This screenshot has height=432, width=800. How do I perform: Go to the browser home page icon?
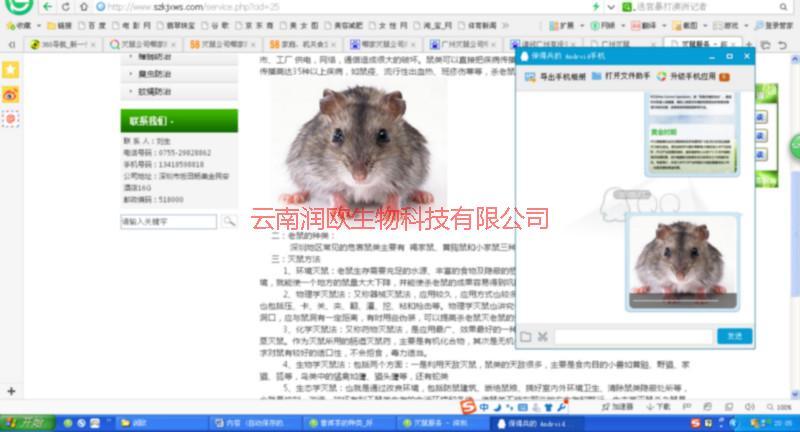[x=83, y=7]
